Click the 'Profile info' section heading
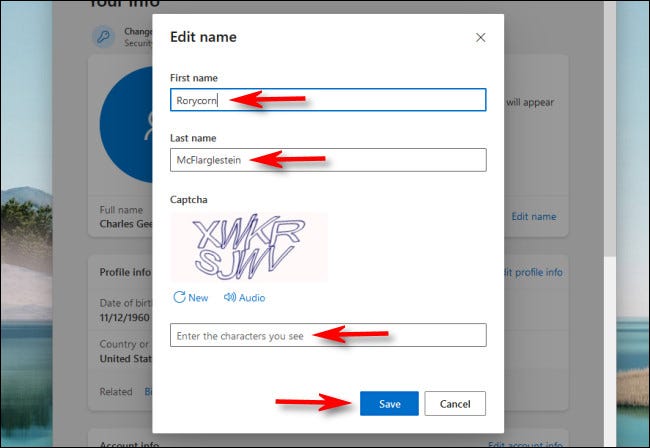The image size is (650, 448). 125,272
